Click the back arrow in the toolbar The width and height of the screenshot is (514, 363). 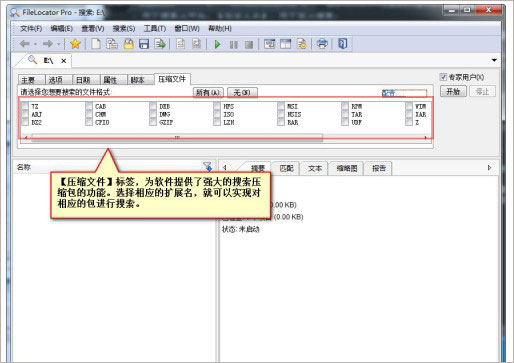[25, 44]
